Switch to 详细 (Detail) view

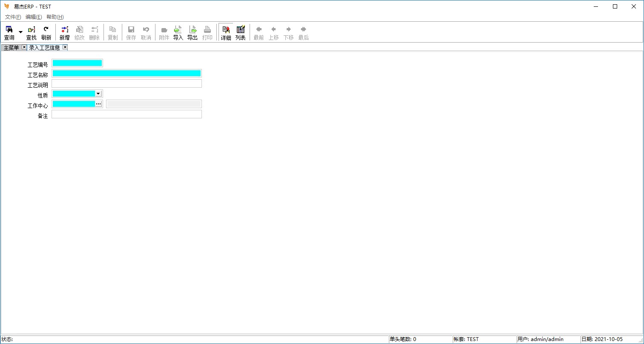(226, 33)
